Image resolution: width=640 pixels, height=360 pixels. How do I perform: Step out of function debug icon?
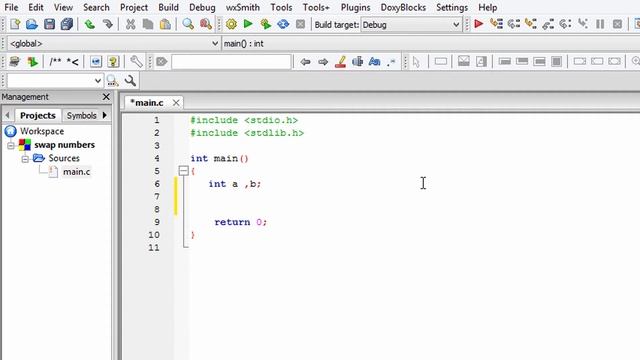[548, 24]
